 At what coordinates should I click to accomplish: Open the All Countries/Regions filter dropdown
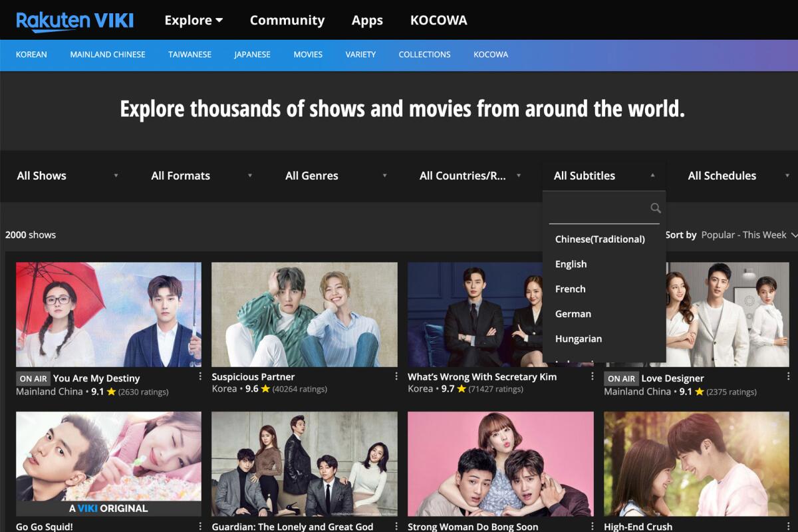(x=470, y=176)
